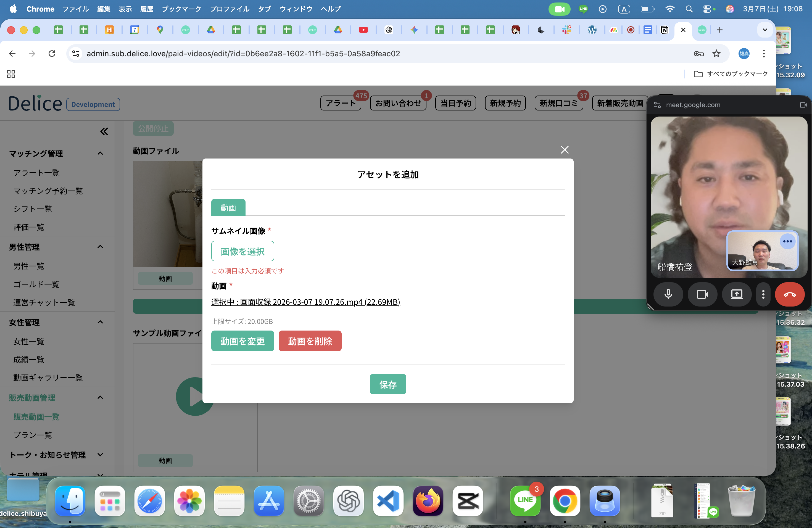Image resolution: width=812 pixels, height=528 pixels.
Task: Click selected video file link
Action: [x=305, y=302]
